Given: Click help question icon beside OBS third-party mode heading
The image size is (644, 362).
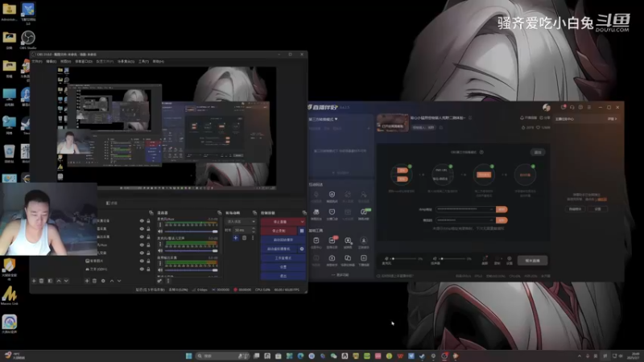Looking at the screenshot, I should pyautogui.click(x=481, y=152).
